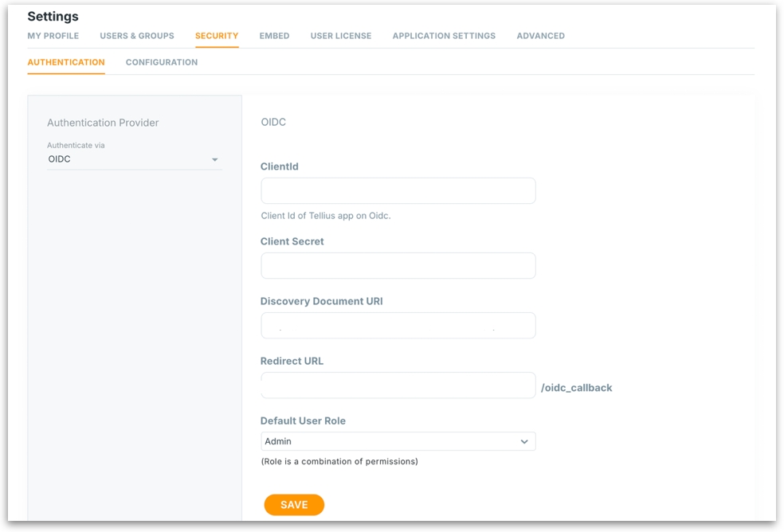The width and height of the screenshot is (784, 532).
Task: Open the Advanced settings tab
Action: tap(540, 36)
